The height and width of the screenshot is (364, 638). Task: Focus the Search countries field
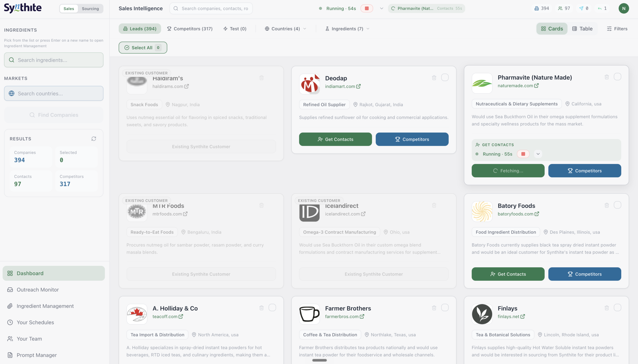[54, 93]
